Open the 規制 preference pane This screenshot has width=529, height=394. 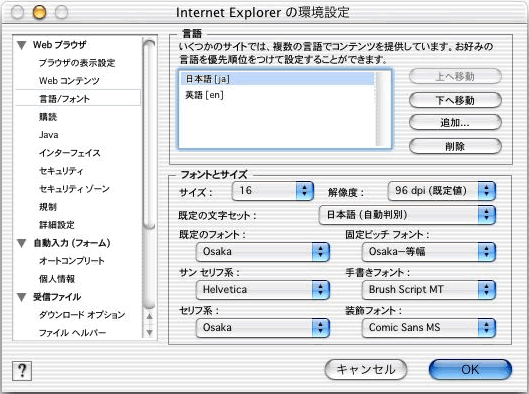pyautogui.click(x=48, y=207)
